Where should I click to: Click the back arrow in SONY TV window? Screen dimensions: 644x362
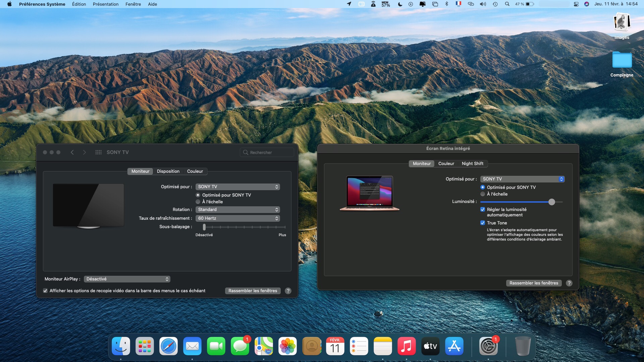tap(72, 152)
